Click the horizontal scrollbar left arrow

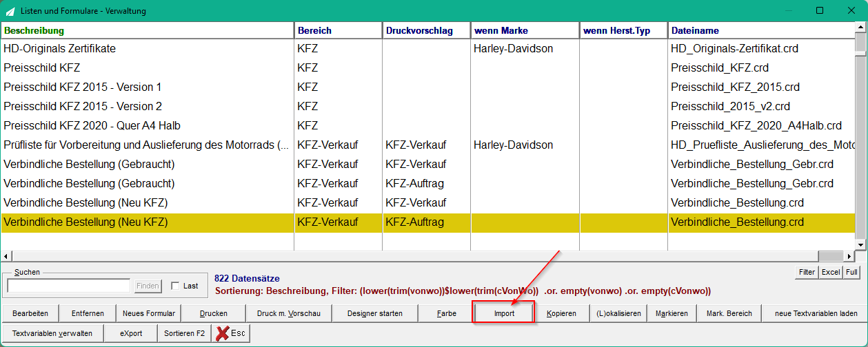6,256
